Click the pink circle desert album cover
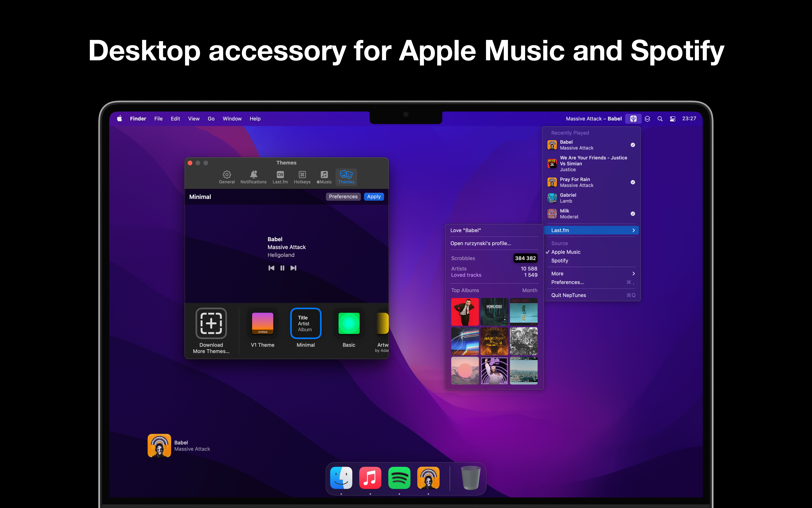 (465, 371)
